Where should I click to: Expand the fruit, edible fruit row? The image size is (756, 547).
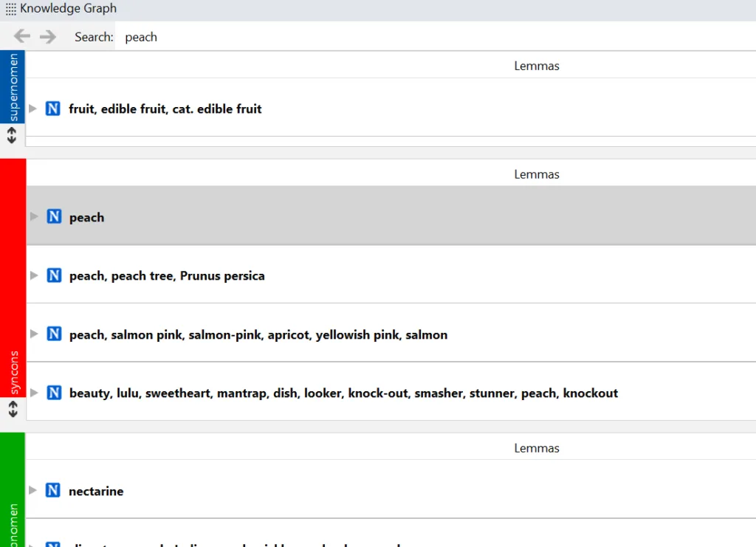[32, 109]
